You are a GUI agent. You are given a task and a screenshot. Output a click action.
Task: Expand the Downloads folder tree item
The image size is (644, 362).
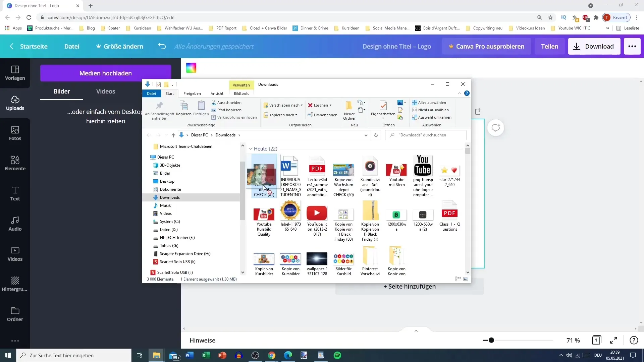[149, 197]
